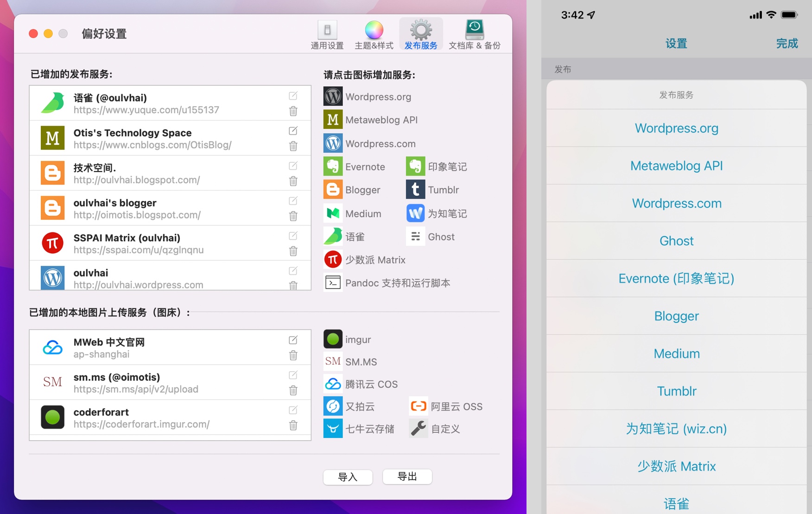The height and width of the screenshot is (514, 812).
Task: Click the Pandoc script support icon
Action: click(333, 283)
